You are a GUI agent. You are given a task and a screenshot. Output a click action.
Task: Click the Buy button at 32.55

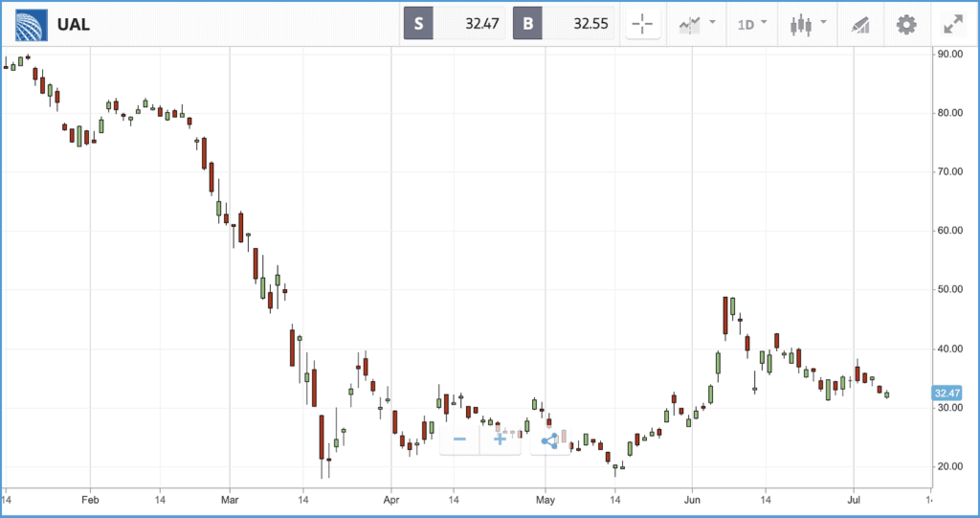pos(563,24)
